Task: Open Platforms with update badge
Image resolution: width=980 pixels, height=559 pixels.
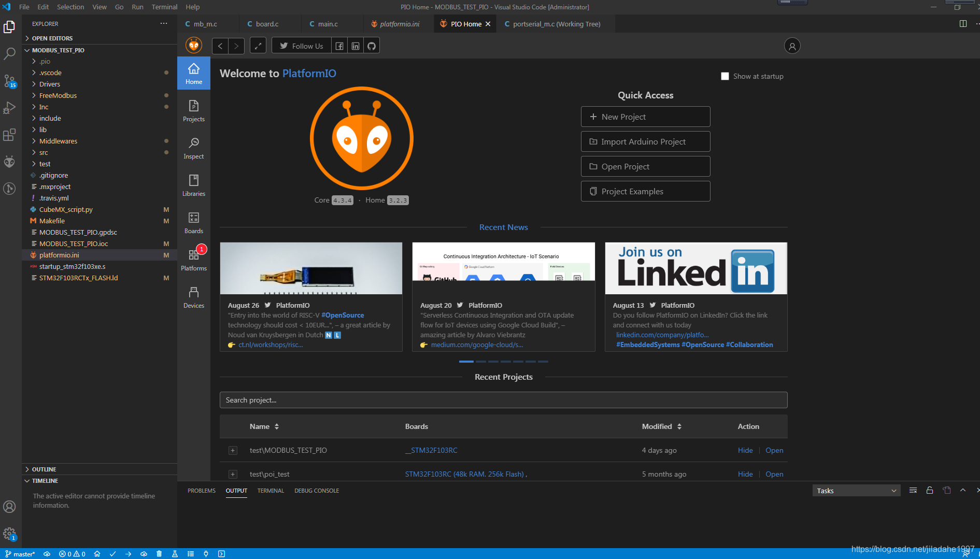Action: (x=194, y=260)
